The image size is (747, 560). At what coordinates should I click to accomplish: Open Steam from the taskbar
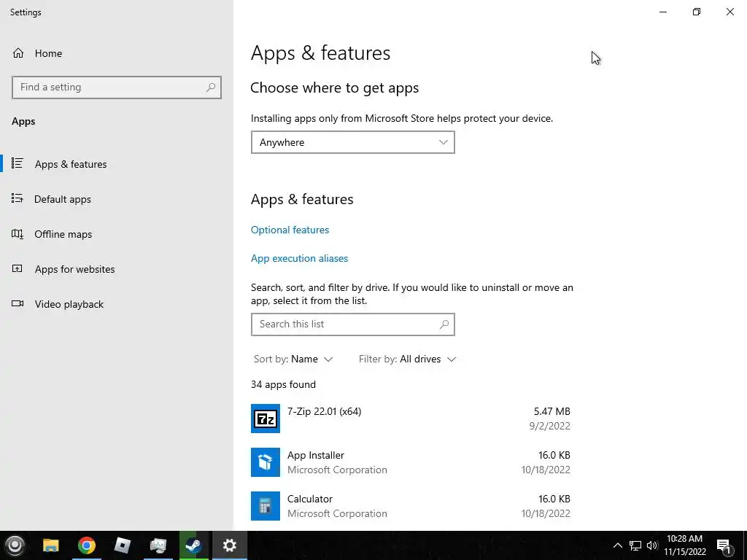click(x=194, y=545)
